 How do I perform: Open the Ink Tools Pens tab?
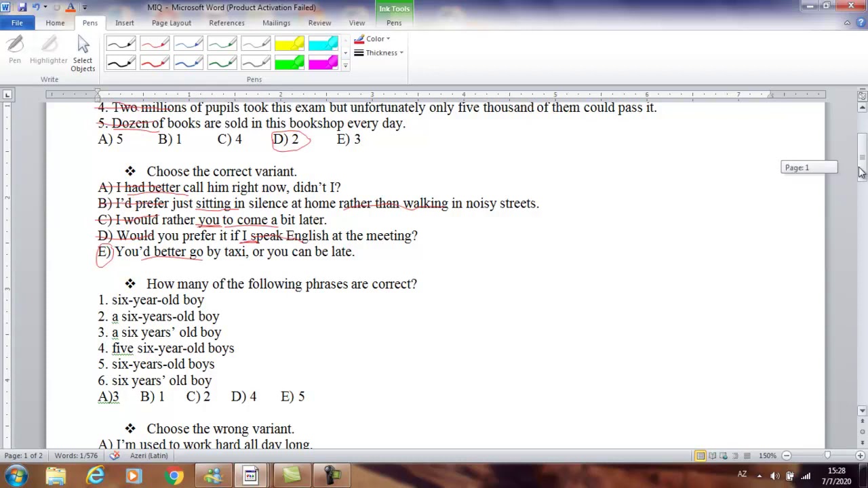[394, 23]
